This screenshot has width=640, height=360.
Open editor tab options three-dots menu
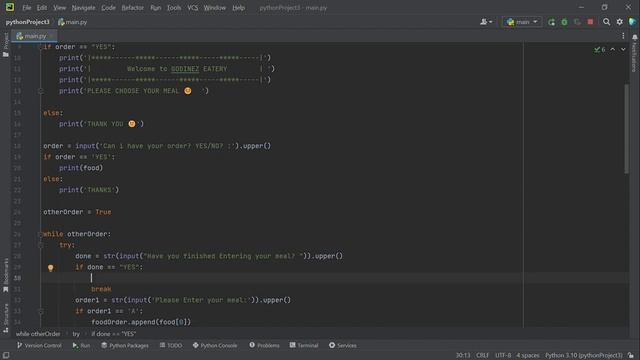(623, 36)
